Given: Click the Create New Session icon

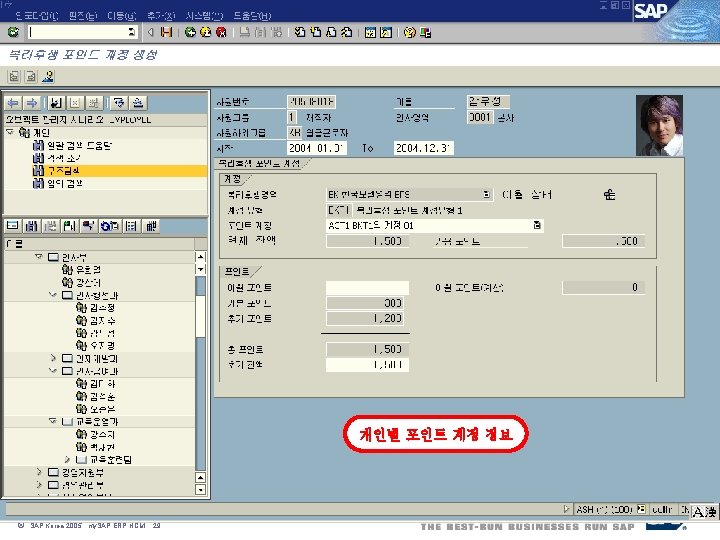Looking at the screenshot, I should (x=370, y=32).
